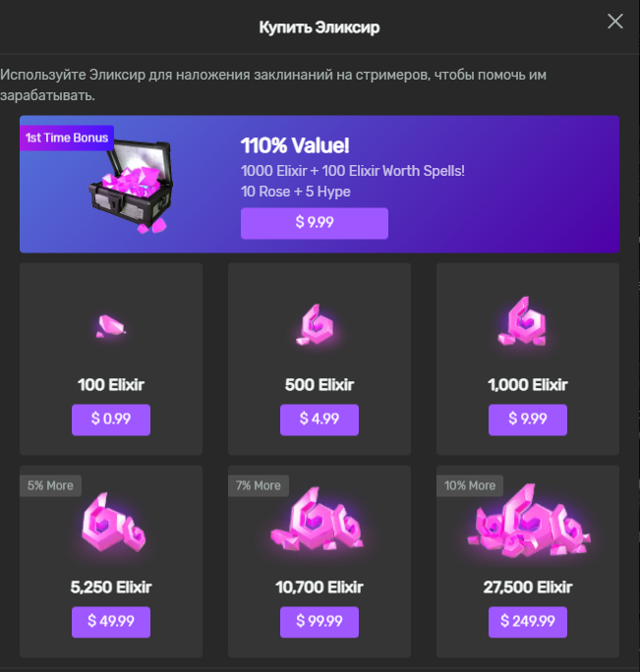
Task: Buy the 110% Value bundle for $9.99
Action: pyautogui.click(x=315, y=223)
